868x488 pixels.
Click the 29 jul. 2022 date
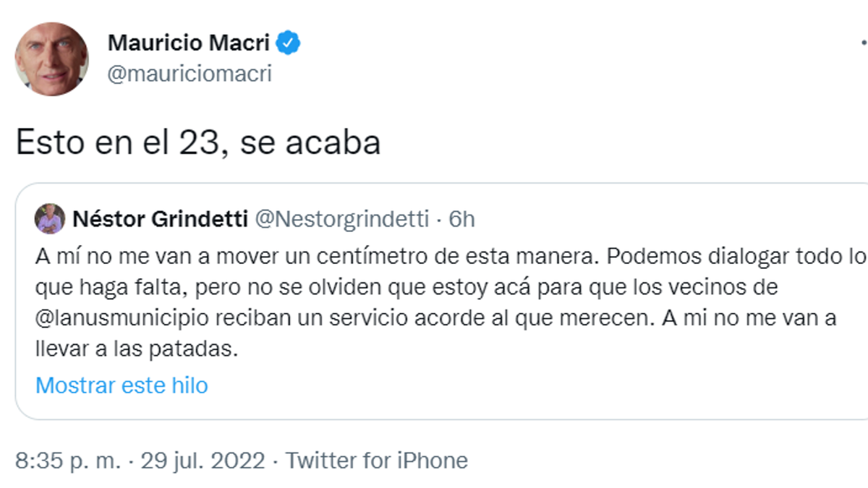[203, 461]
